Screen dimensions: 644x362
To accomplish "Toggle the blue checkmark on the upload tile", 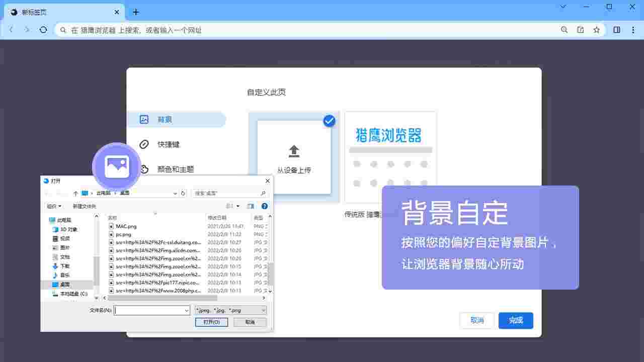I will click(x=329, y=120).
